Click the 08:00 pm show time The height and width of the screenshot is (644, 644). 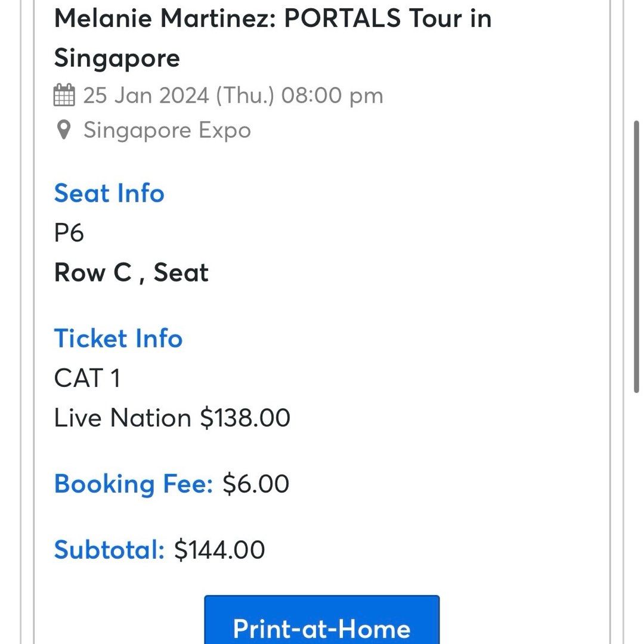pos(332,95)
